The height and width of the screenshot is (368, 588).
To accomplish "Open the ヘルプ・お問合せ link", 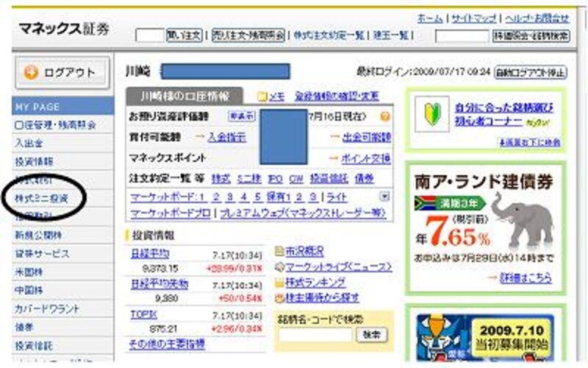I will pos(537,18).
